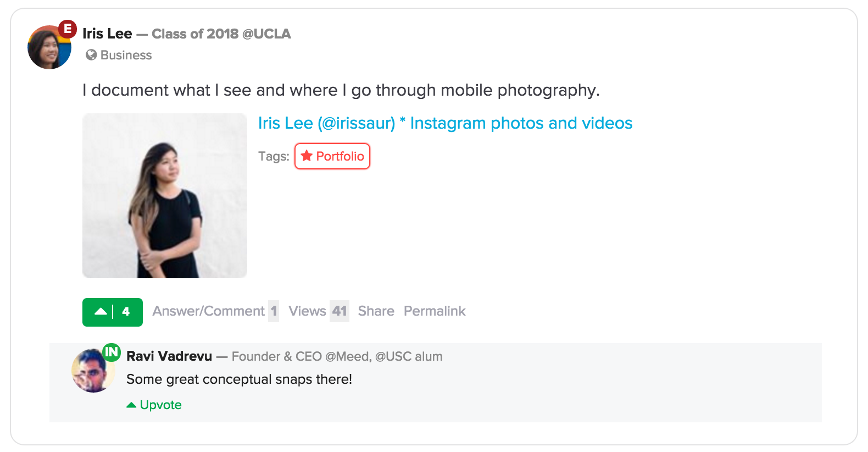Click the globe icon beside Business
Viewport: 868px width, 452px height.
[x=91, y=55]
